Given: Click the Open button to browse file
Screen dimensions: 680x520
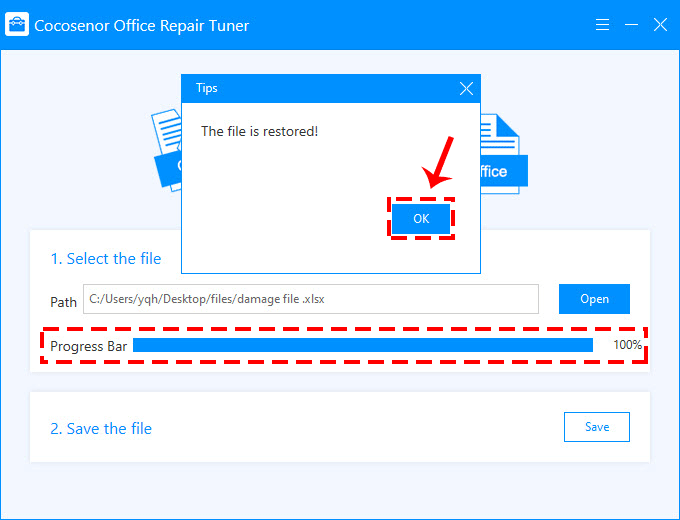Looking at the screenshot, I should pyautogui.click(x=594, y=299).
